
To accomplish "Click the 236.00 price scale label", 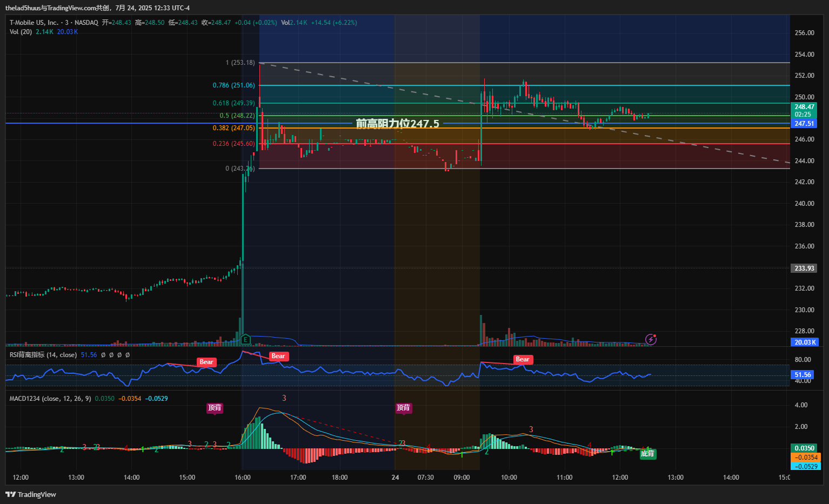I will [x=805, y=246].
